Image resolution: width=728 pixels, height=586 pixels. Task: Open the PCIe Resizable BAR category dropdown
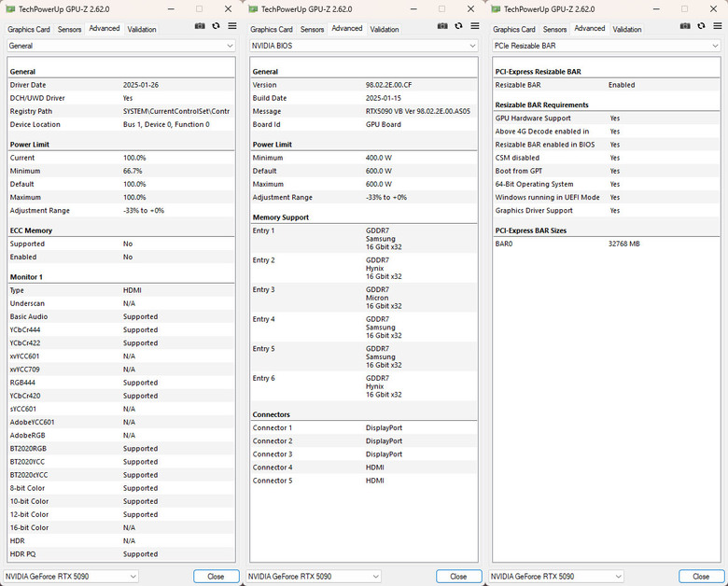coord(607,46)
